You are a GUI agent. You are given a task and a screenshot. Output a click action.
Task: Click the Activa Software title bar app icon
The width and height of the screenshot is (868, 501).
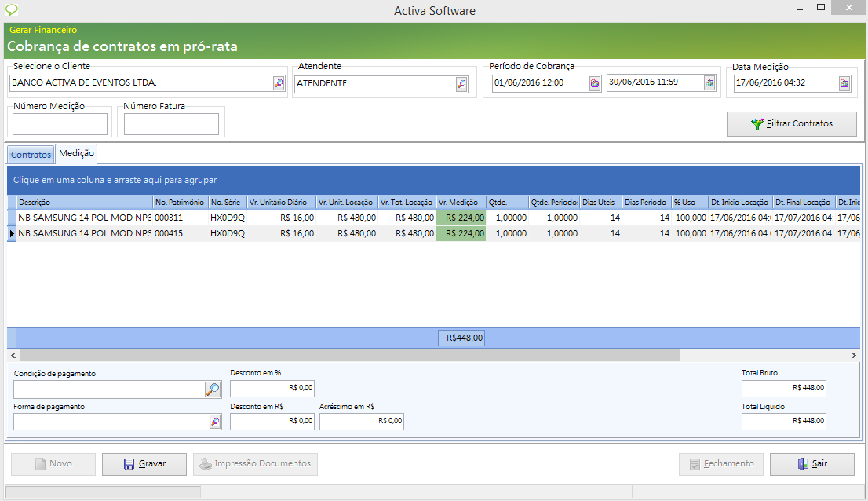pos(12,10)
